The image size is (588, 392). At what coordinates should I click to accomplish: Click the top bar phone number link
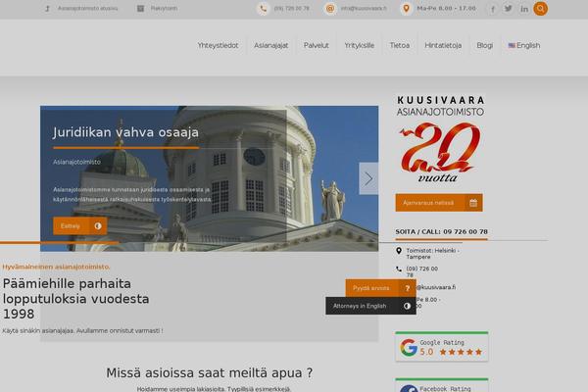(292, 8)
